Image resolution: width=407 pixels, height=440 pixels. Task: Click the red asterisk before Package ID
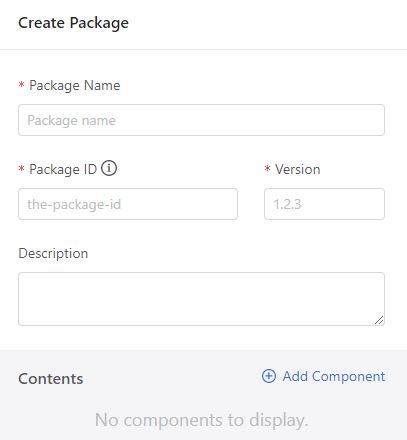click(21, 169)
